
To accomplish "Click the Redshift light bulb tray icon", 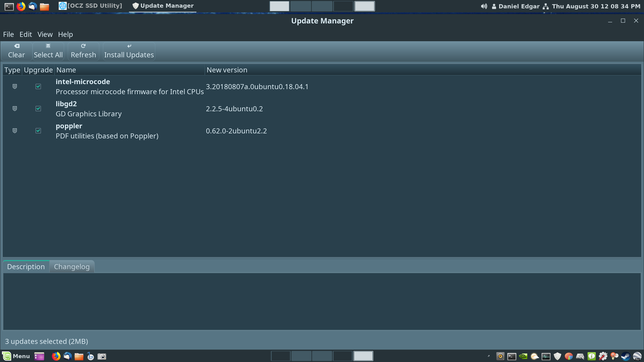I will point(614,356).
